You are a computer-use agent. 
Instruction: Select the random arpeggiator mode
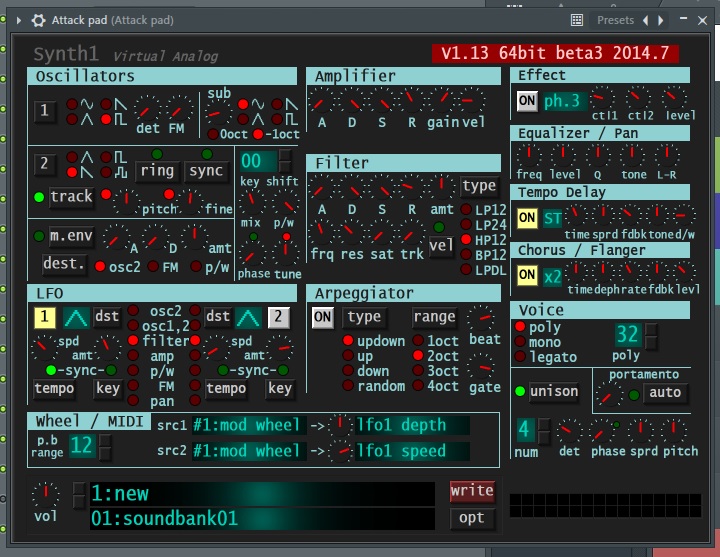(348, 385)
